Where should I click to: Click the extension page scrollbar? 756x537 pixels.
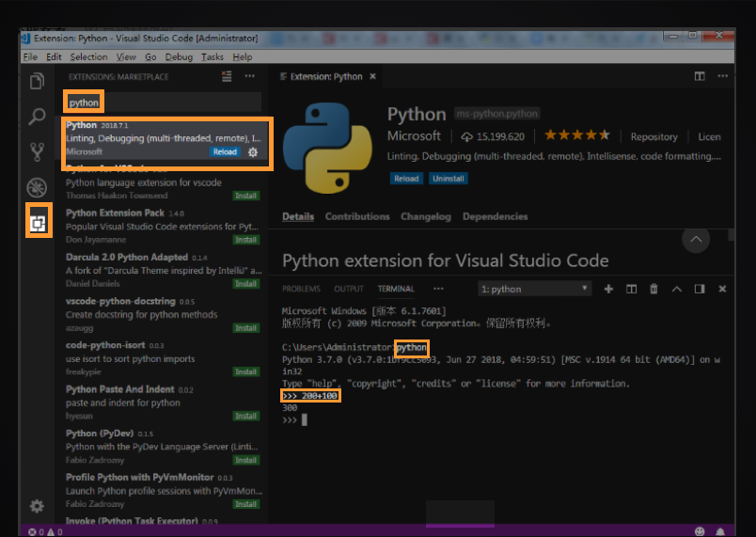[x=732, y=235]
